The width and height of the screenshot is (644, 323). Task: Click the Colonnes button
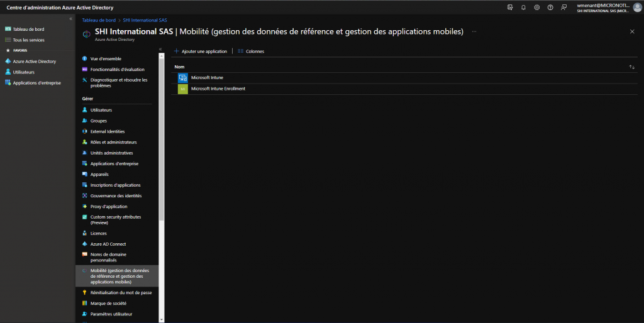[x=251, y=52]
